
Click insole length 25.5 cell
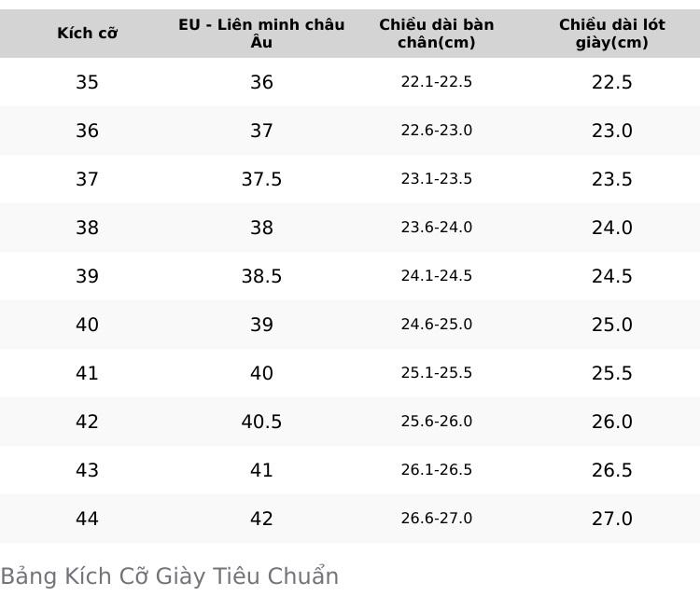(x=612, y=373)
